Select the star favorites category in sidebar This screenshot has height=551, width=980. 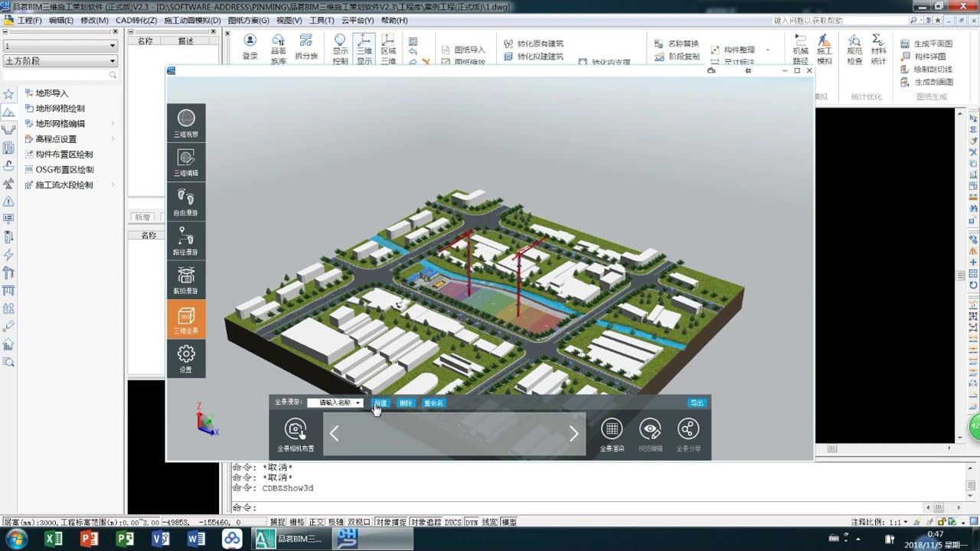click(8, 94)
